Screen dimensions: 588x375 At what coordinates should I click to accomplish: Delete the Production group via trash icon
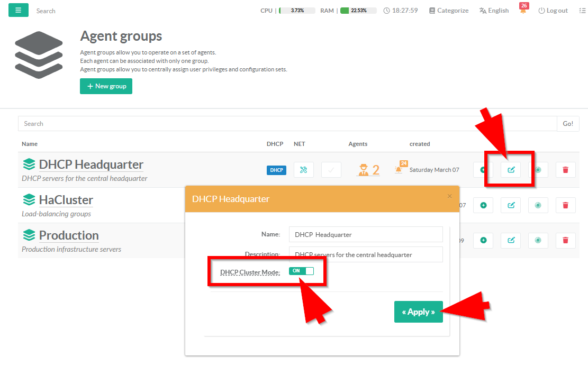(565, 240)
